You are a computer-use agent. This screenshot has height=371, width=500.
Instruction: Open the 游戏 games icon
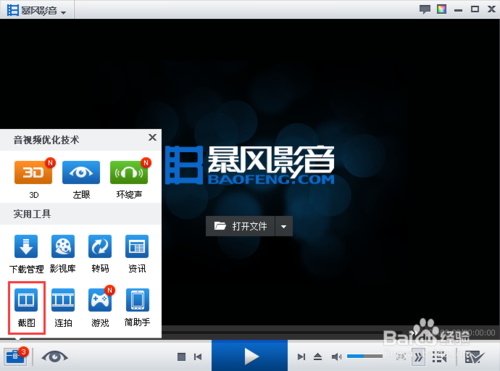[x=100, y=300]
